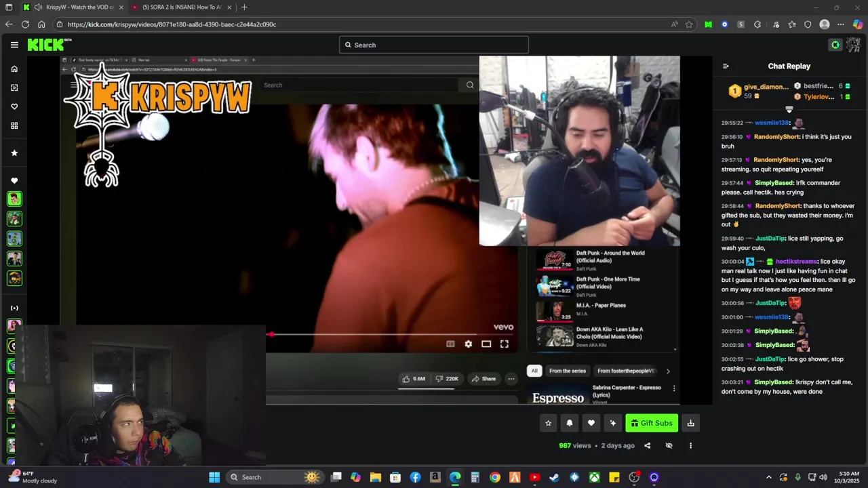Image resolution: width=868 pixels, height=488 pixels.
Task: Click the Read aloud icon in address bar
Action: tap(674, 24)
